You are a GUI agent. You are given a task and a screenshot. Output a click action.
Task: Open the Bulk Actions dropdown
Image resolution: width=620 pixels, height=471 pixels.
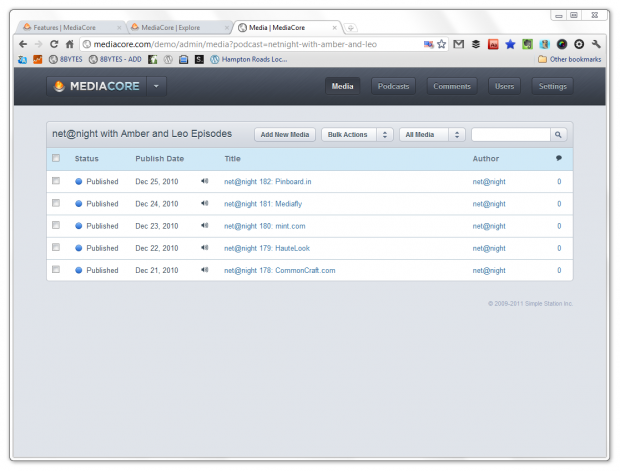(357, 135)
